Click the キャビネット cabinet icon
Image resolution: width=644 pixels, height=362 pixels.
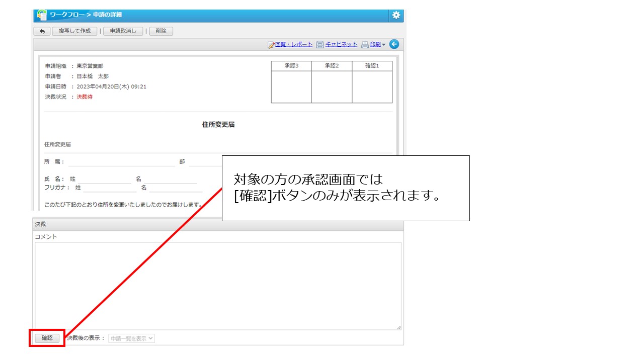[x=320, y=45]
